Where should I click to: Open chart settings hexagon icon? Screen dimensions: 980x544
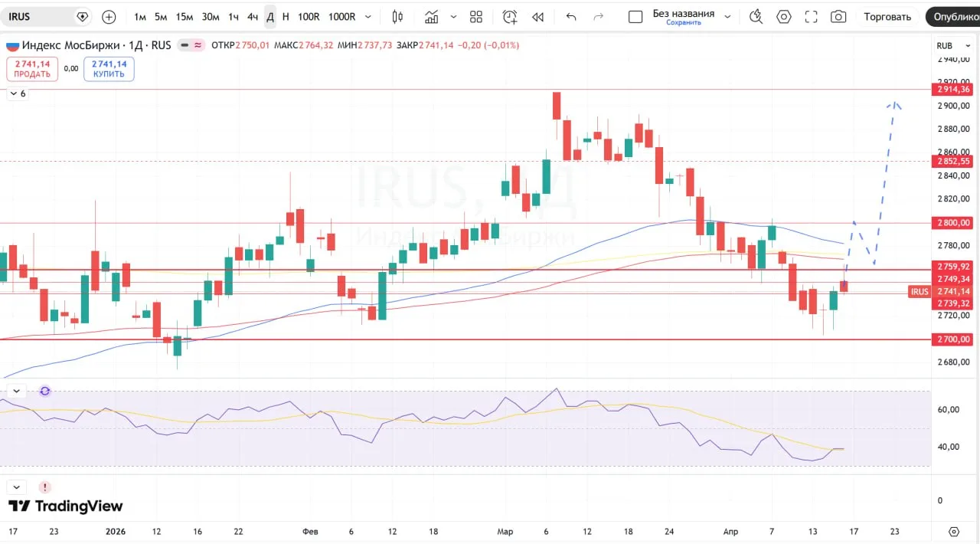click(x=783, y=16)
